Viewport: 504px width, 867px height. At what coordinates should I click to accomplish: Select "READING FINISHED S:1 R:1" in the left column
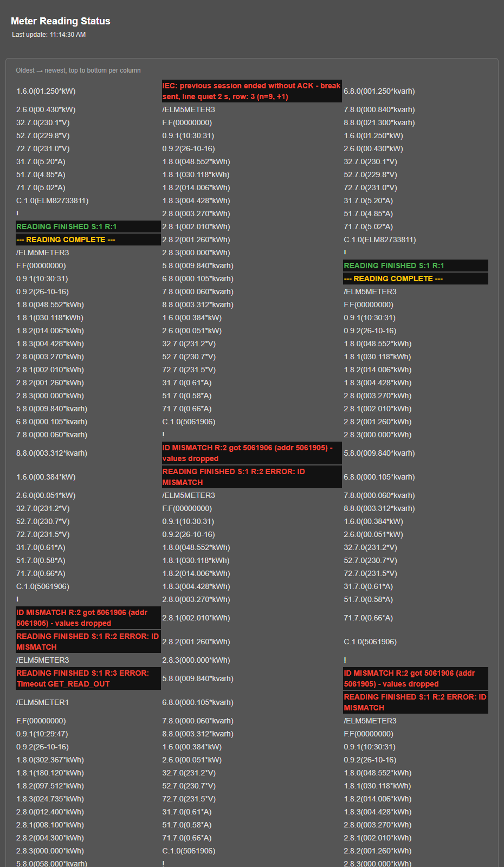click(x=88, y=227)
